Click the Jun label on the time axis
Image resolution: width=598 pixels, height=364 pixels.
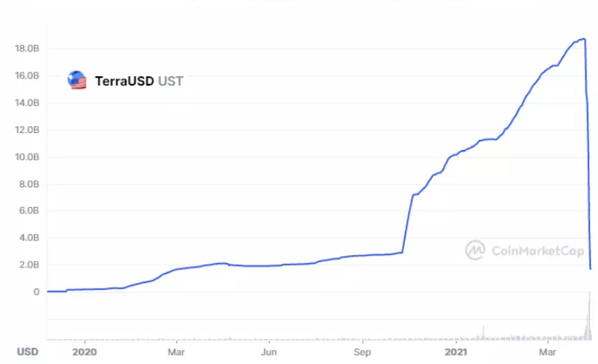269,351
